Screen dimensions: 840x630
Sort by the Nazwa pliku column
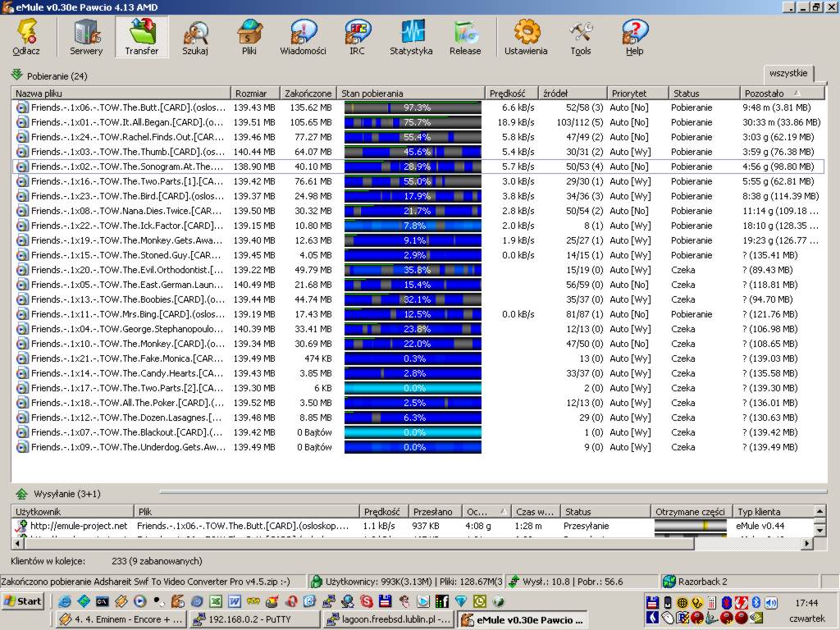pos(121,94)
